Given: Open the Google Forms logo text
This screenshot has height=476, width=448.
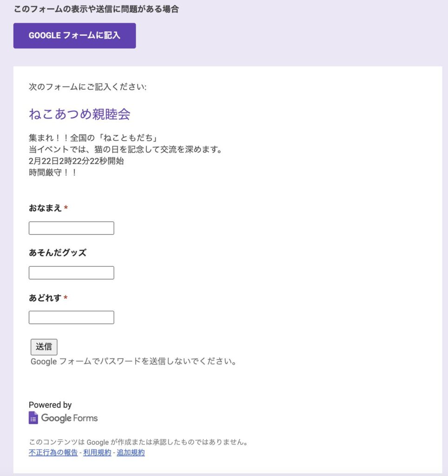Looking at the screenshot, I should click(70, 418).
